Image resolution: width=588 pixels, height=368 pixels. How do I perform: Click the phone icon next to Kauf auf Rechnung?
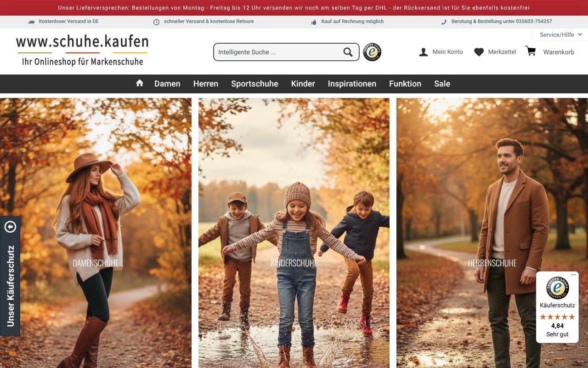click(x=314, y=21)
